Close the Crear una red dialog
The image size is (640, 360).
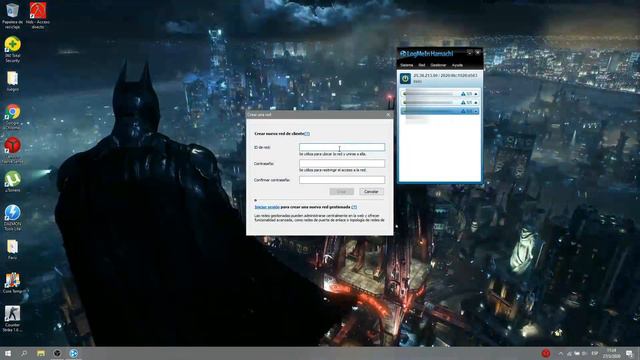pyautogui.click(x=388, y=115)
